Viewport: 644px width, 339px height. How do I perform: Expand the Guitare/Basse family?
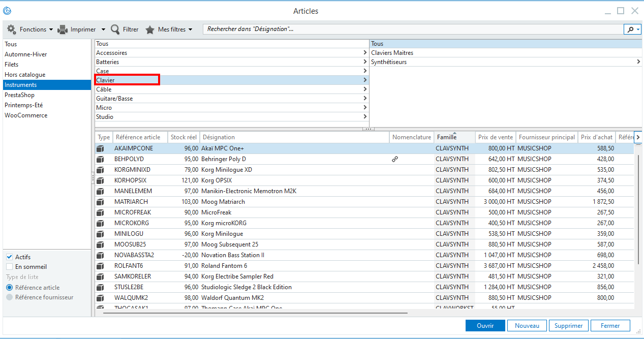[x=365, y=99]
